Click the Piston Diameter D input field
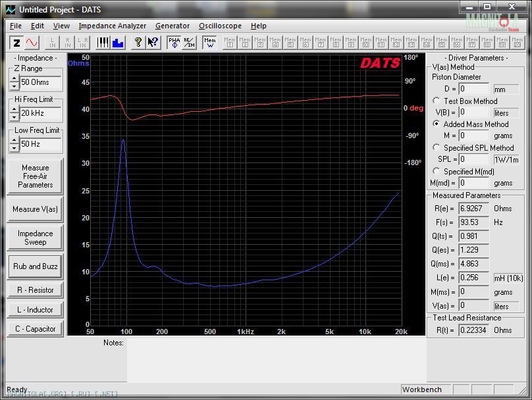 click(x=473, y=89)
